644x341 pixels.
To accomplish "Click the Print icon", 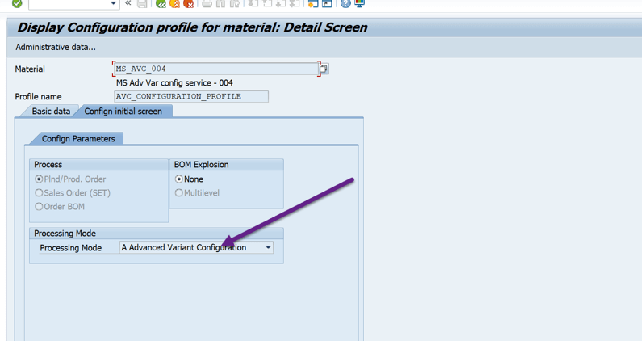I will [x=207, y=4].
